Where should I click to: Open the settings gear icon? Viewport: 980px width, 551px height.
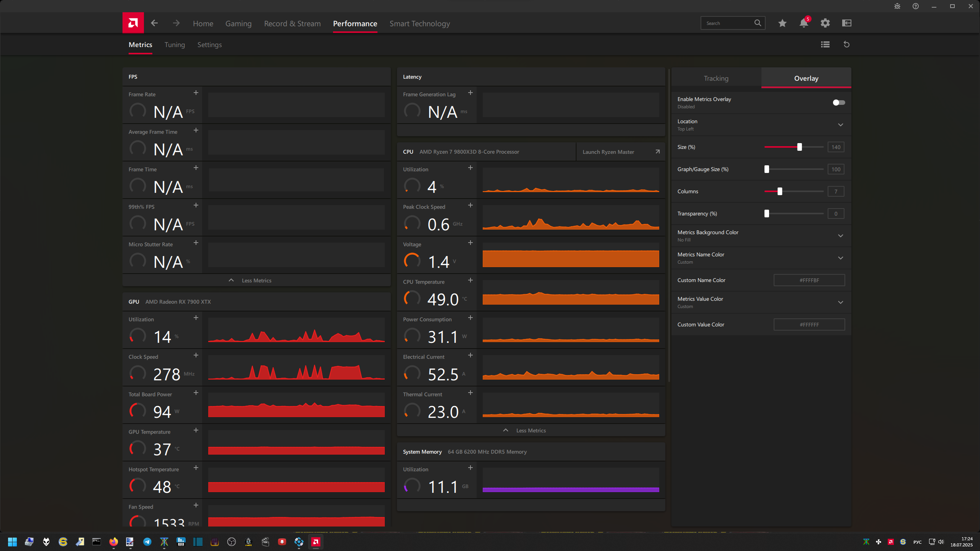[825, 23]
